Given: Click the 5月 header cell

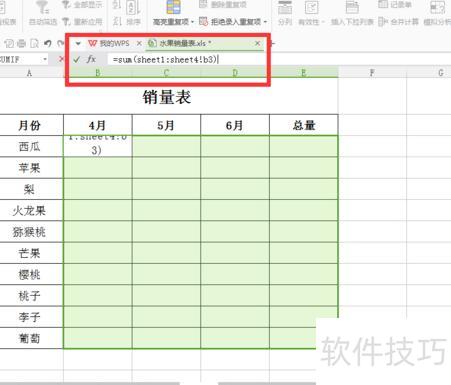Looking at the screenshot, I should (x=166, y=125).
